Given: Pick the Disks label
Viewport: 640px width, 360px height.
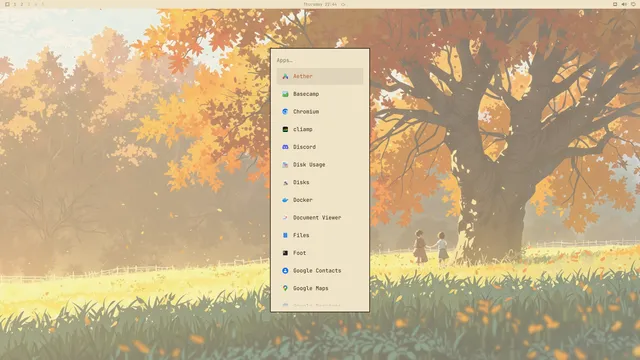Looking at the screenshot, I should tap(301, 182).
